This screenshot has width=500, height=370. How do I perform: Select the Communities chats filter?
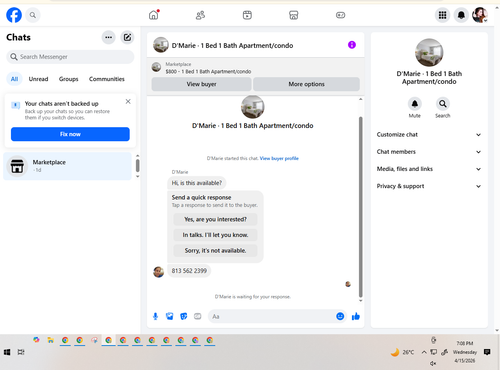coord(107,79)
